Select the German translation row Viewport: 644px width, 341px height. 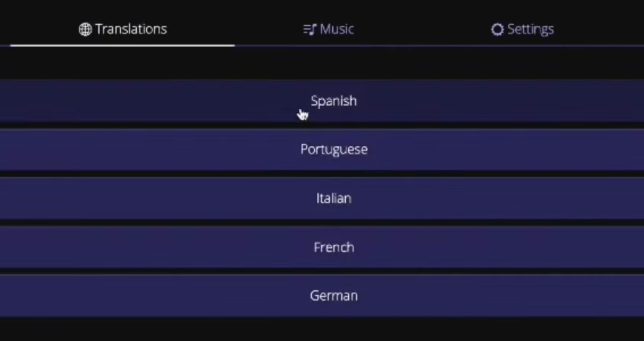[x=322, y=296]
